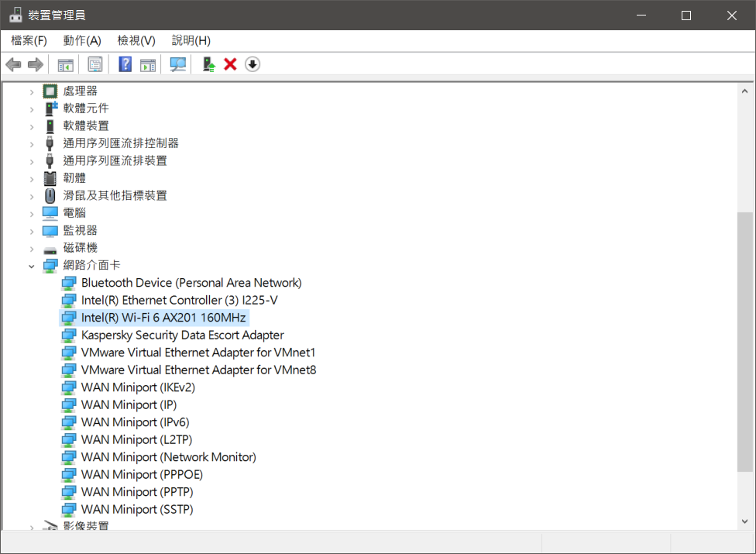Image resolution: width=756 pixels, height=554 pixels.
Task: Click the 處理器 processor icon
Action: [x=50, y=91]
